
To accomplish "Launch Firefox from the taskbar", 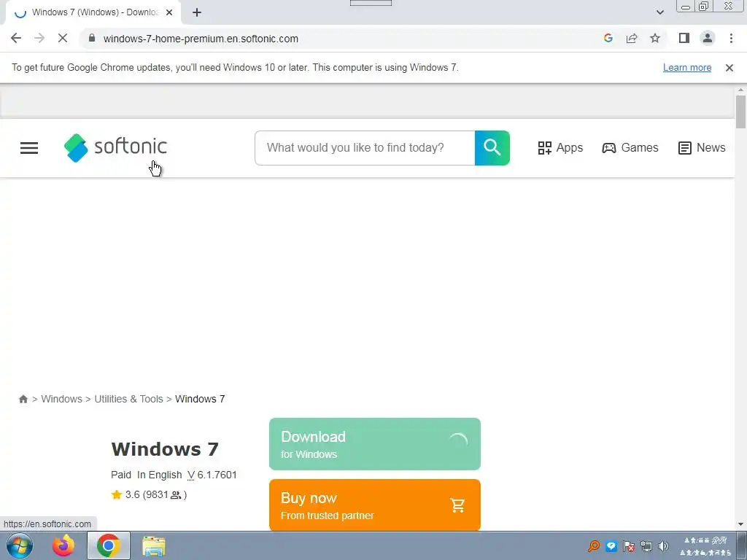I will (x=63, y=545).
